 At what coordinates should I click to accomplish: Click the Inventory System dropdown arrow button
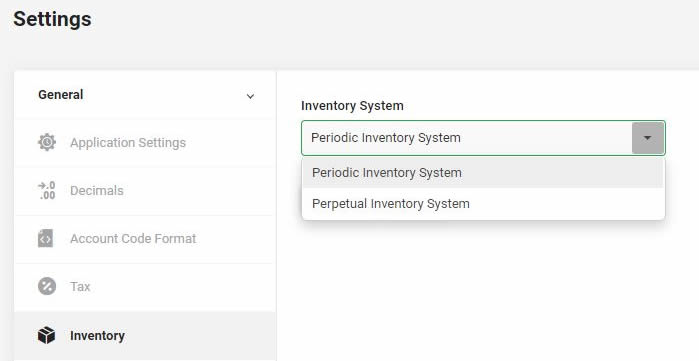pyautogui.click(x=648, y=138)
